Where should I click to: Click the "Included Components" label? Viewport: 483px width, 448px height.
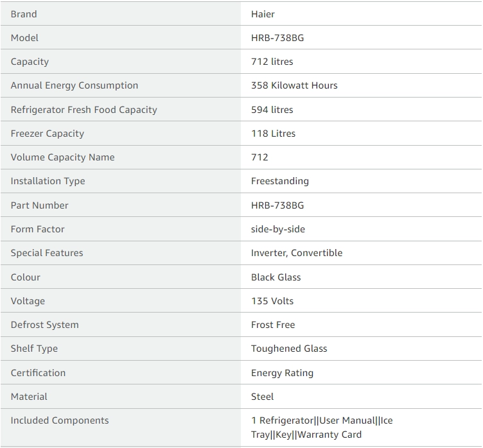pyautogui.click(x=60, y=420)
